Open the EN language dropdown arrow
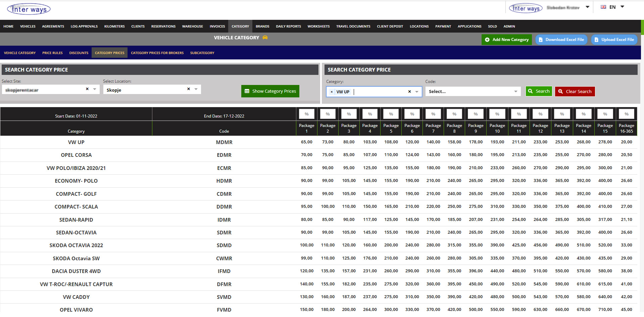This screenshot has height=317, width=644. (622, 7)
